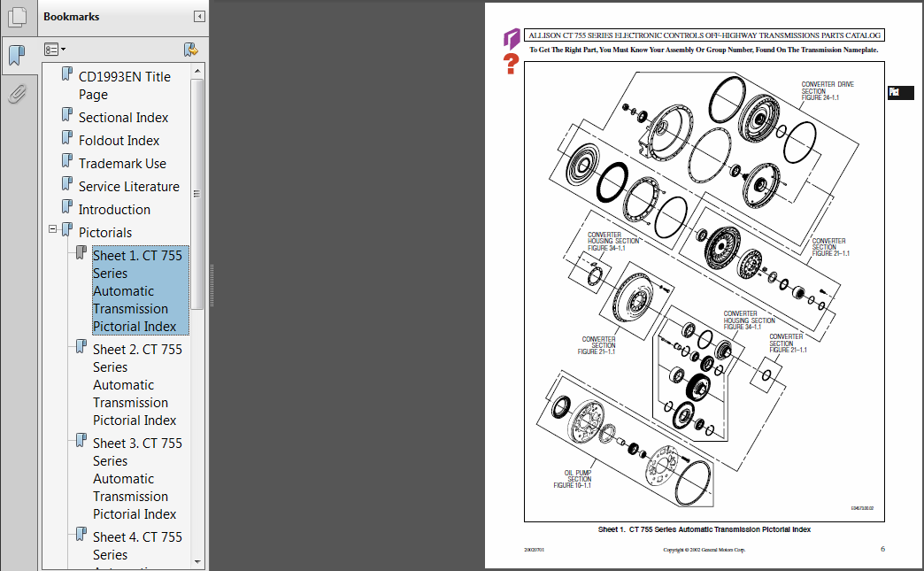Screen dimensions: 924x571
Task: Click the red question mark help icon
Action: click(x=511, y=64)
